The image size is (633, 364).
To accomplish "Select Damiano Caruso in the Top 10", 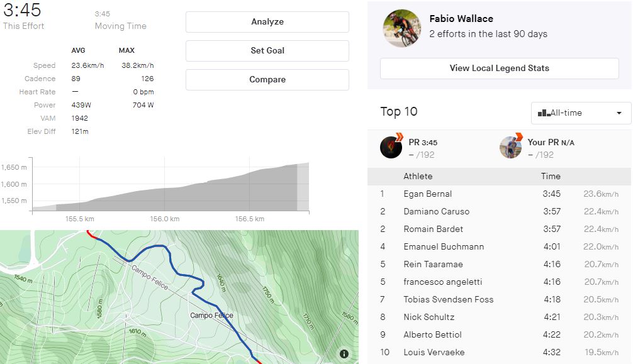I will click(436, 212).
